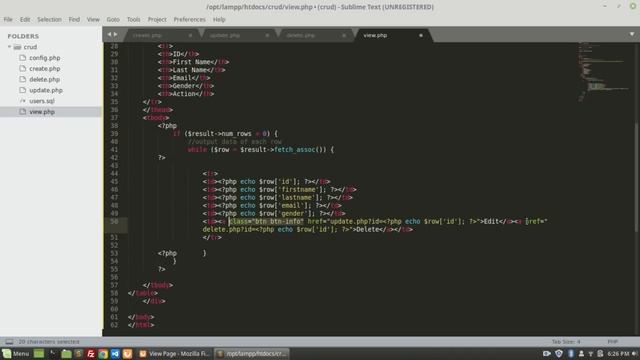Switch to the delete.php tab
Screen dimensions: 640x360
[315, 36]
